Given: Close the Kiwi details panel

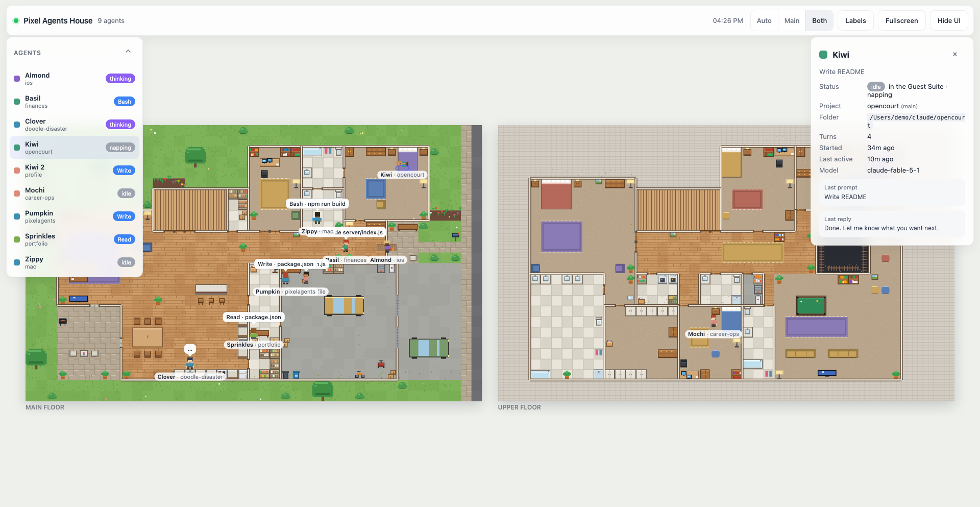Looking at the screenshot, I should [955, 54].
